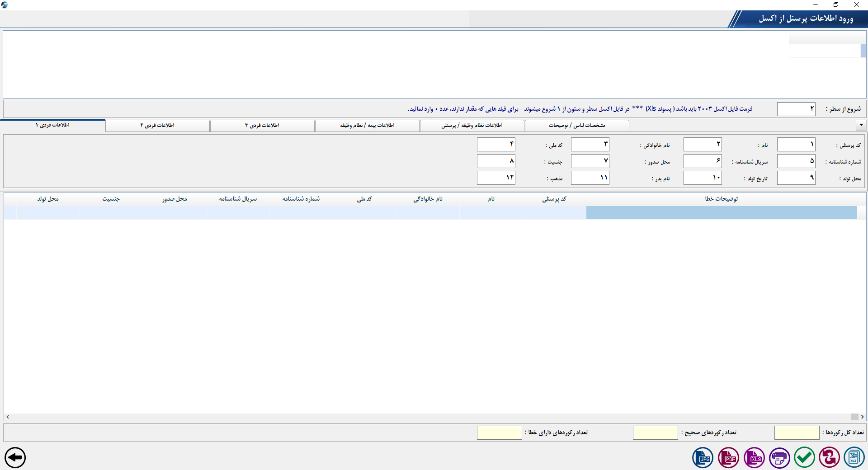Screen dimensions: 868x470
Task: Focus the کد ملی column number field
Action: 495,145
